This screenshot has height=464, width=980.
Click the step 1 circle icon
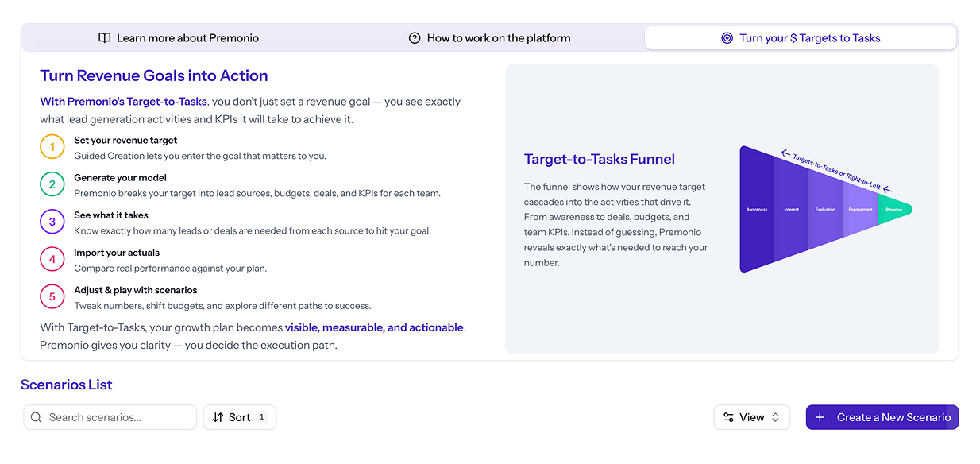tap(52, 147)
